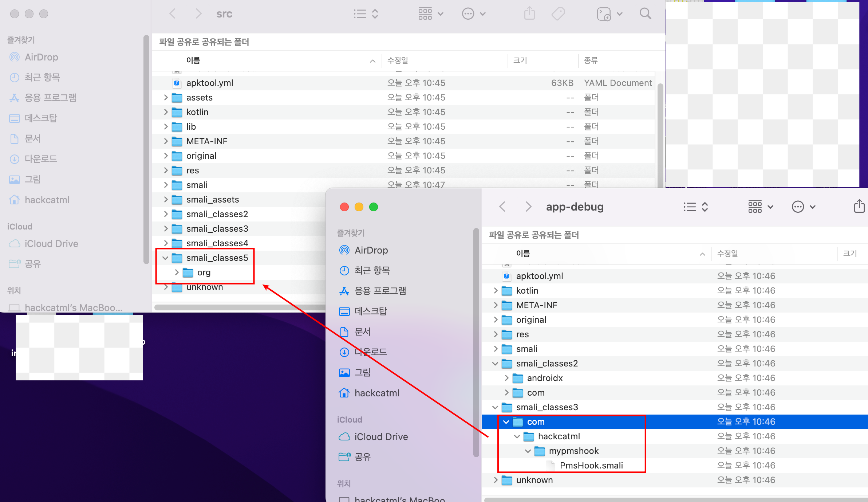
Task: Open AirDrop in front Finder sidebar
Action: click(x=371, y=250)
